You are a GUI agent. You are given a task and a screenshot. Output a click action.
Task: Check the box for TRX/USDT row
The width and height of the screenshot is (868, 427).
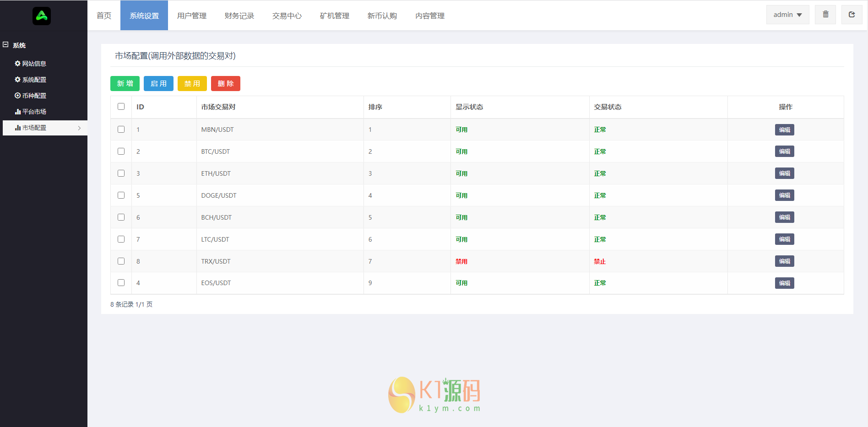coord(121,261)
